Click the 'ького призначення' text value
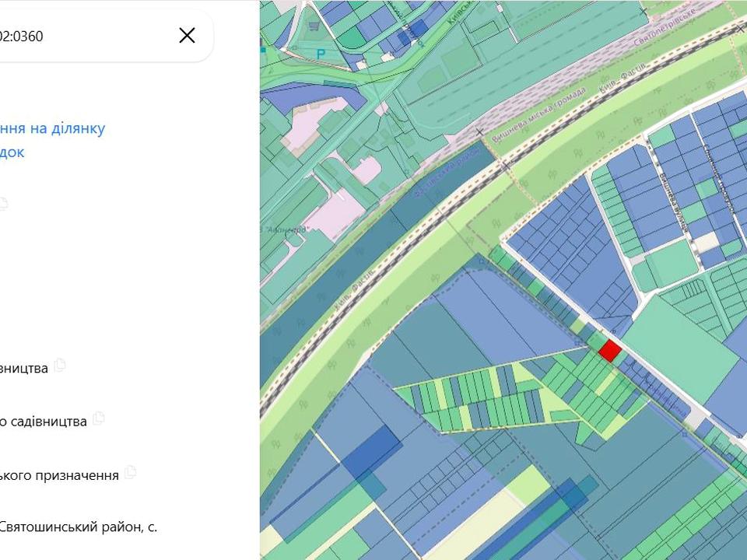This screenshot has height=560, width=747. click(59, 474)
